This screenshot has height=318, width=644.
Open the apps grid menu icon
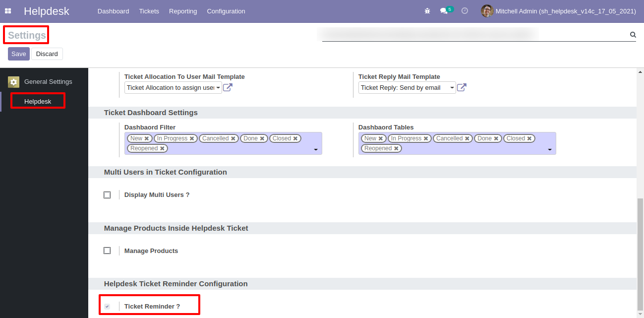click(8, 11)
